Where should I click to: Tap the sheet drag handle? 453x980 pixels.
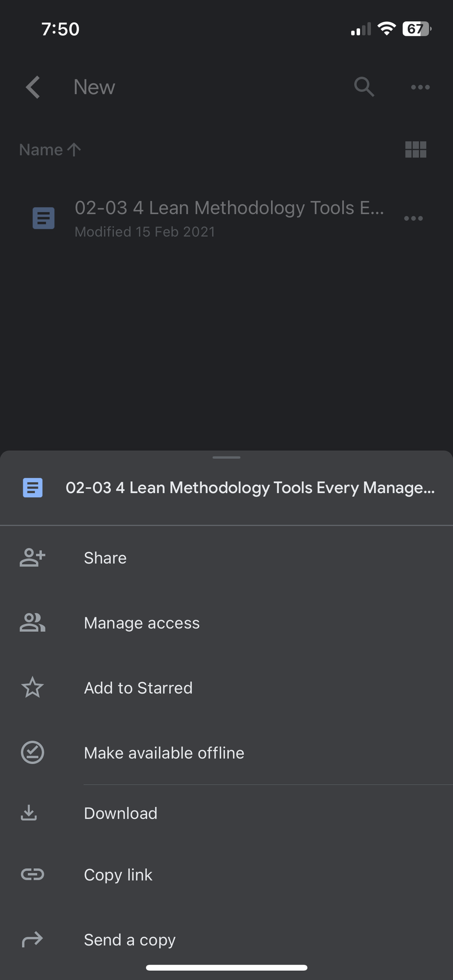coord(226,457)
